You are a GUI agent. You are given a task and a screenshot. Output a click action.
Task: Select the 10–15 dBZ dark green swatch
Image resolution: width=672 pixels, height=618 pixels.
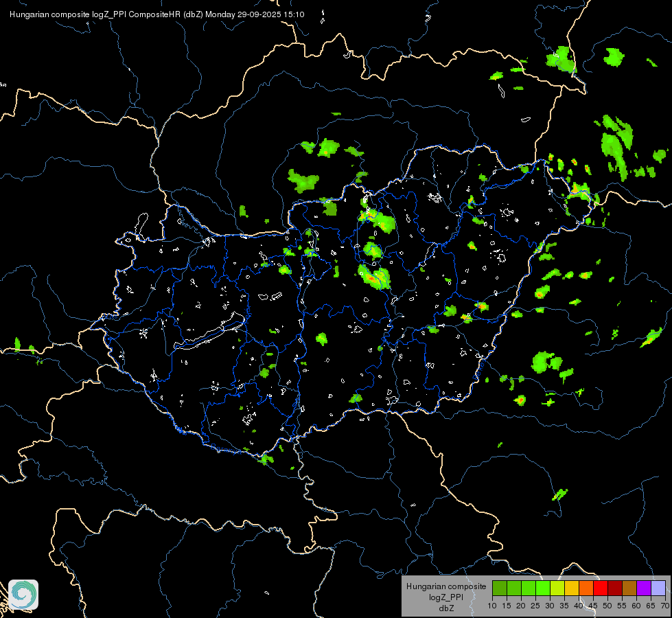[500, 588]
